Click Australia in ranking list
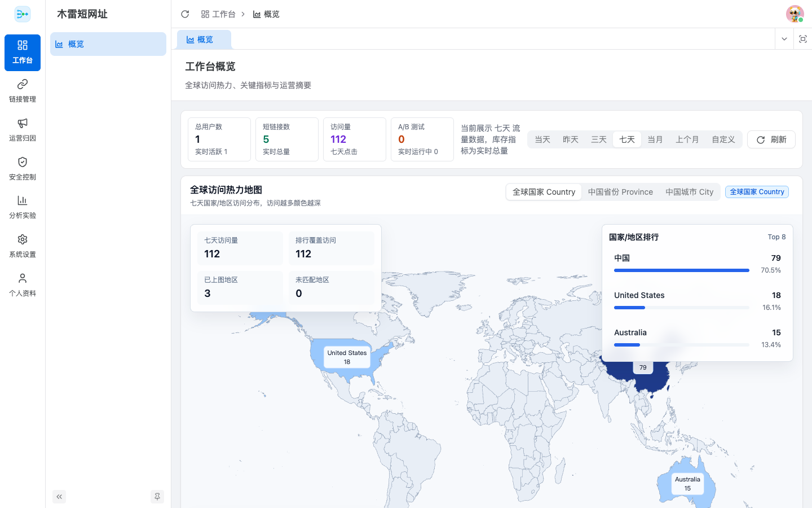The width and height of the screenshot is (812, 508). point(630,332)
